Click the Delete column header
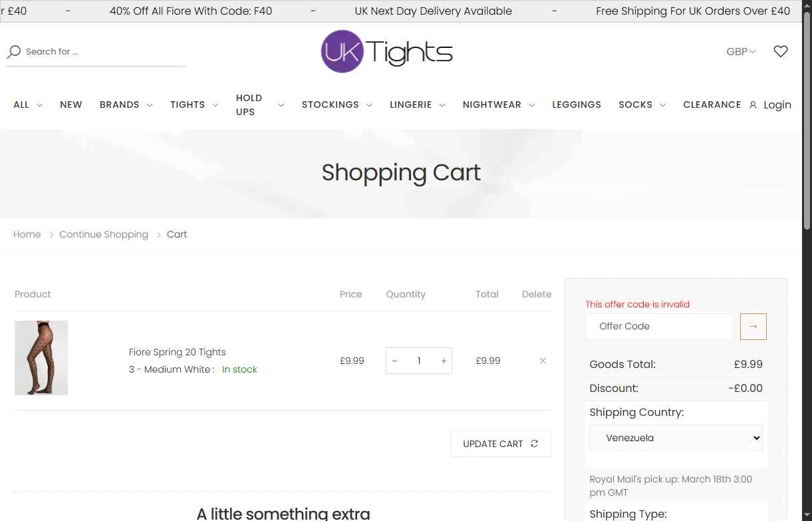812x521 pixels. click(537, 294)
